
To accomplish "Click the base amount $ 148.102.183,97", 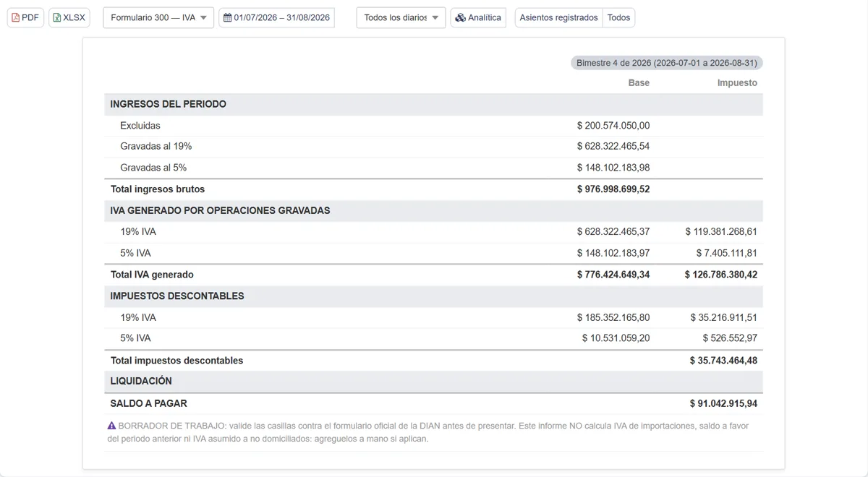I will coord(613,254).
